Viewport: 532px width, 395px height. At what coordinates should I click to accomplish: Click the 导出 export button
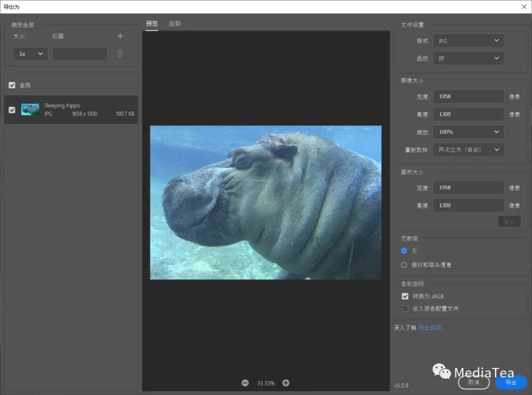(511, 383)
